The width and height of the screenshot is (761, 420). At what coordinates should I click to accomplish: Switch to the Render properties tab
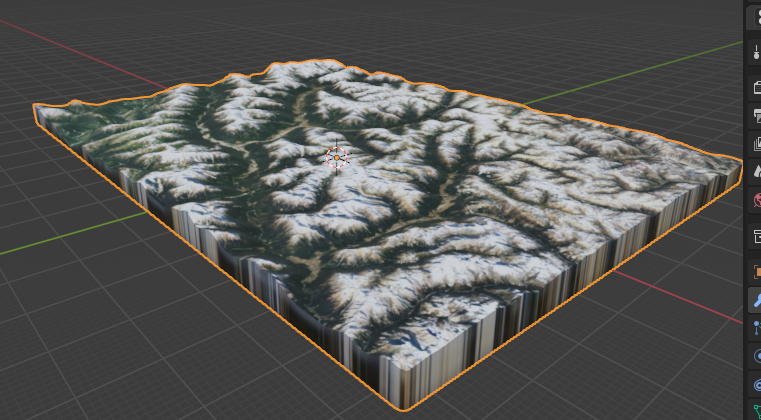(x=755, y=88)
